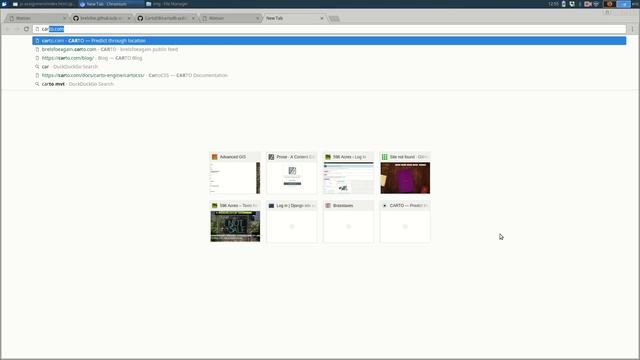The width and height of the screenshot is (640, 360).
Task: Open the 596 Acres Log in thumbnail
Action: coord(349,173)
